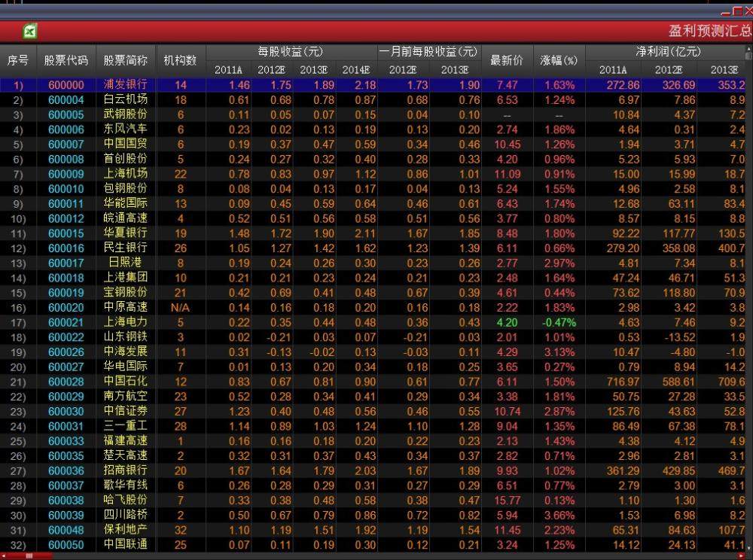Select stock 上海电力
The width and height of the screenshot is (753, 560).
coord(125,322)
